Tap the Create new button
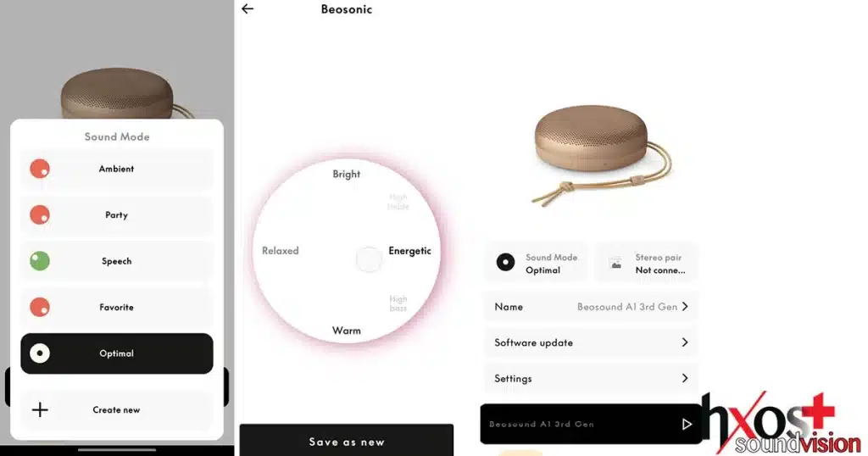Viewport: 868px width, 456px height. coord(117,409)
